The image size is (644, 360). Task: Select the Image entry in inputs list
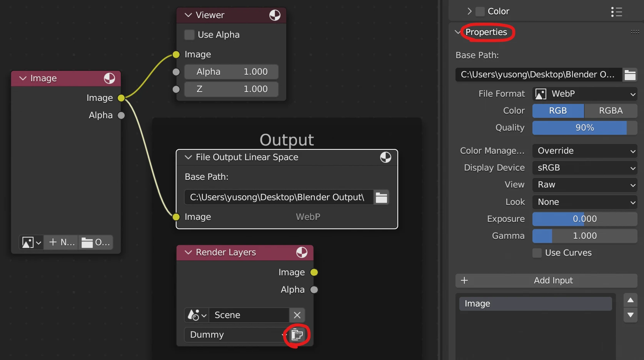point(535,304)
